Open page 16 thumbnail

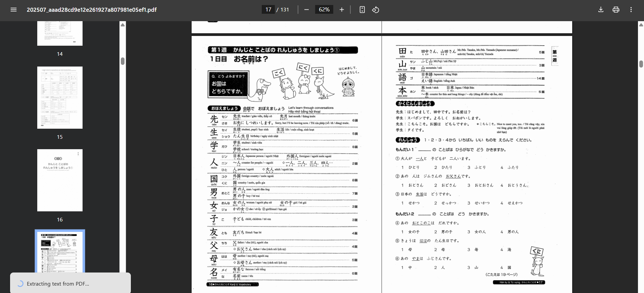[x=60, y=180]
